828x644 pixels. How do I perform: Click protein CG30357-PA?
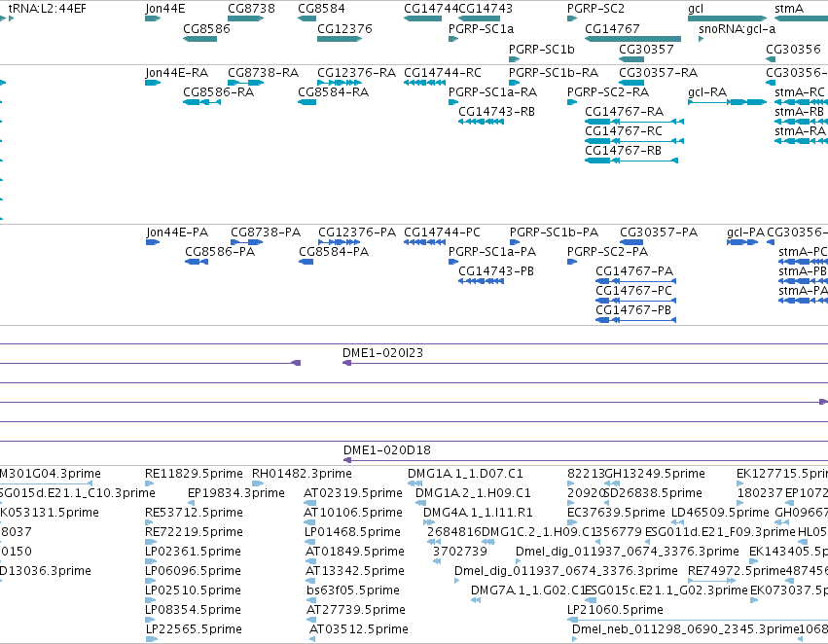click(x=659, y=233)
